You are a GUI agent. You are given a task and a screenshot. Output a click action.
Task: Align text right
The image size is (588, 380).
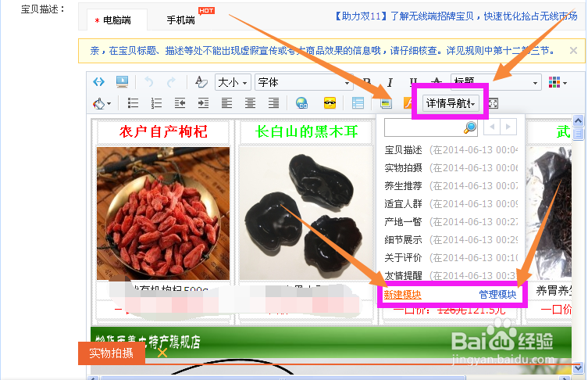pyautogui.click(x=273, y=103)
